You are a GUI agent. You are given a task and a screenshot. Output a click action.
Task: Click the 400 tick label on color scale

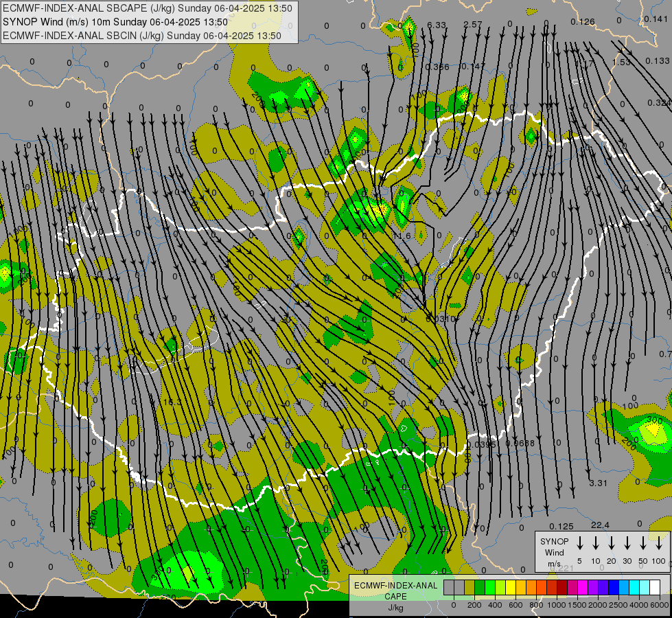click(495, 605)
